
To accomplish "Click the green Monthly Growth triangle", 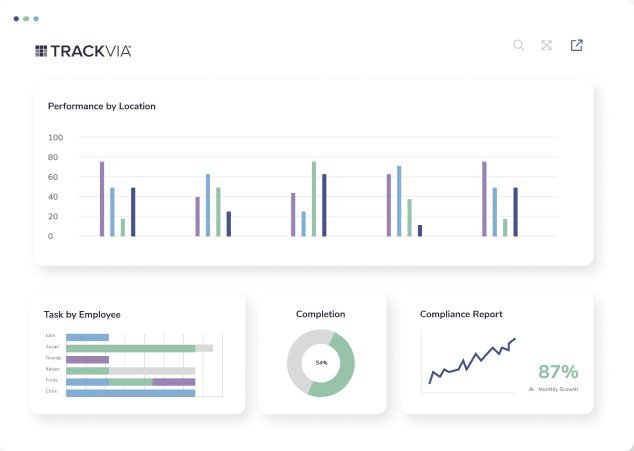I will point(530,389).
